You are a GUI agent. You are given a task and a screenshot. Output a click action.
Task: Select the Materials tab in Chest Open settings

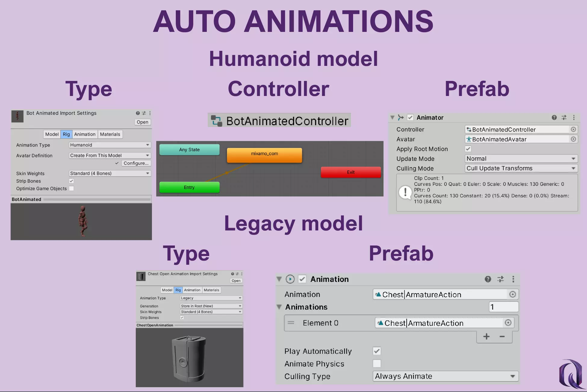point(212,290)
